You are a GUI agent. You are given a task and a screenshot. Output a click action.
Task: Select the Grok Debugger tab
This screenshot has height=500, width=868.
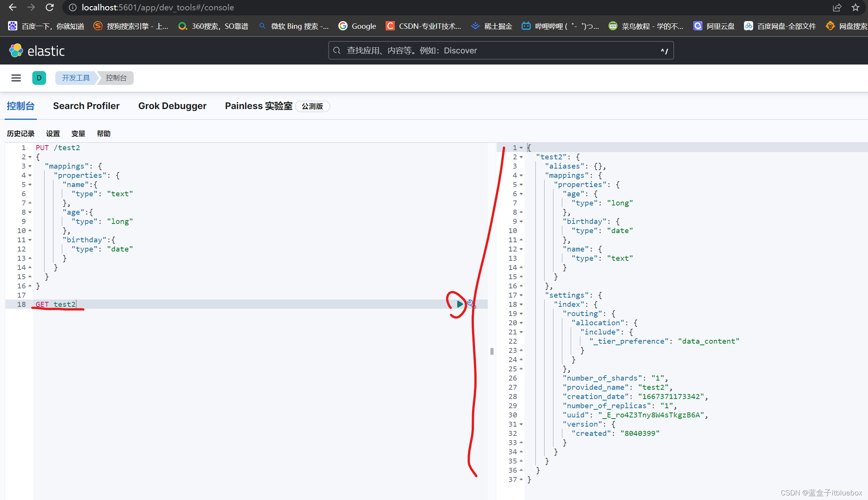click(x=172, y=106)
